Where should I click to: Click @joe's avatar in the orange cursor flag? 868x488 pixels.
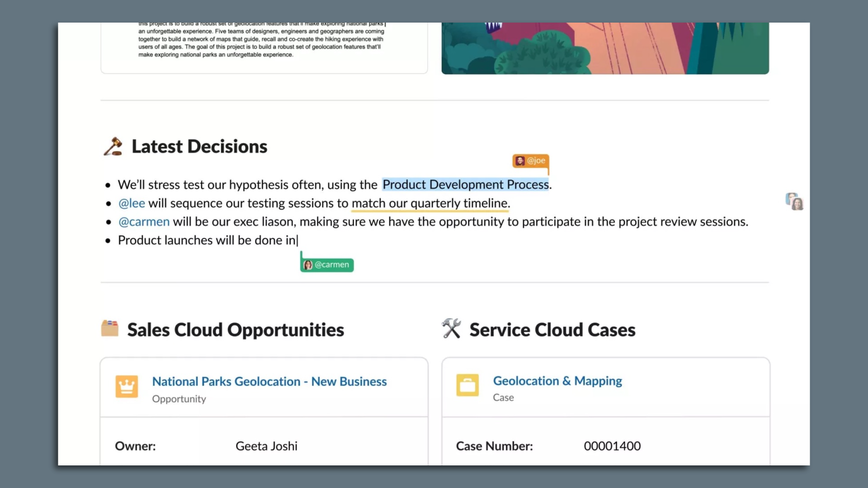click(x=519, y=160)
